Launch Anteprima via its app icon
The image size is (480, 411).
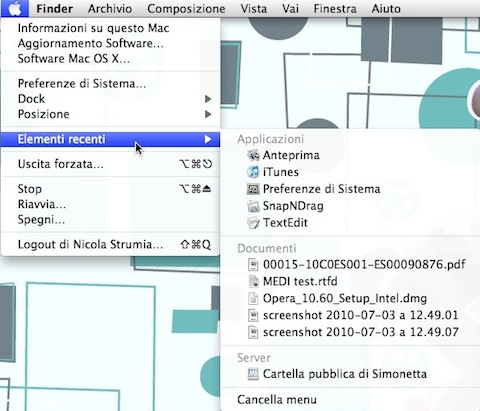[253, 155]
